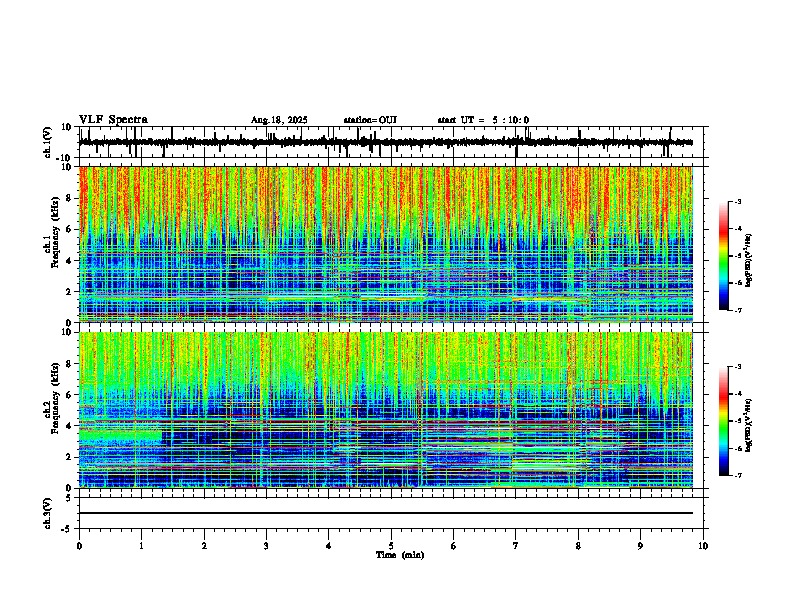Click time axis tick label '7'
This screenshot has width=792, height=612.
click(516, 546)
